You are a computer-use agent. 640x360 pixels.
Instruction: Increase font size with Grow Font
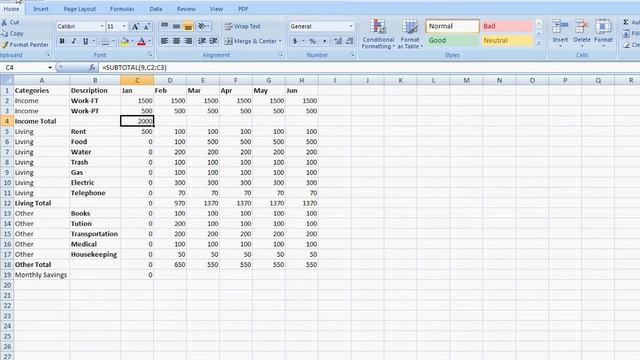tap(135, 27)
